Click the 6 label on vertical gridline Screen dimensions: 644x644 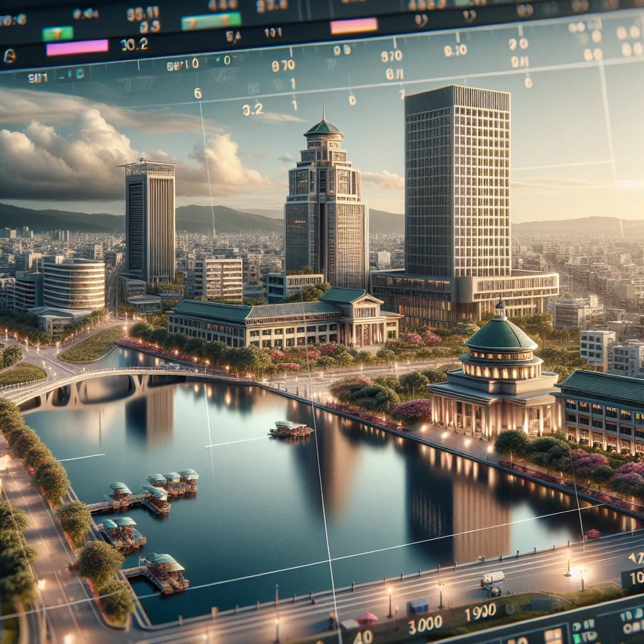tap(198, 94)
